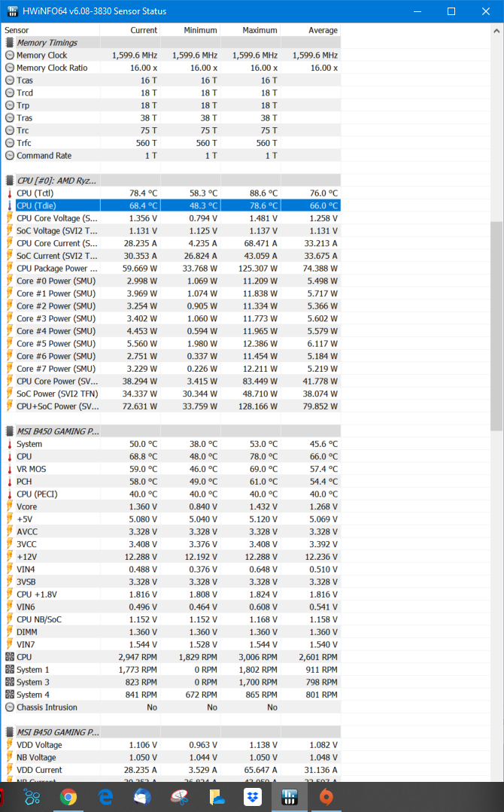
Task: Select the System temperature row
Action: point(172,444)
